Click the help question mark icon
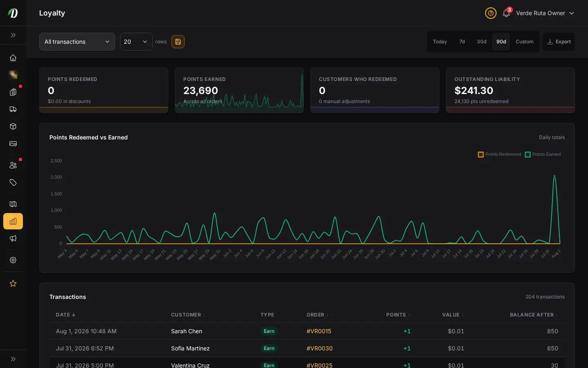Screen dimensions: 588x368 pyautogui.click(x=491, y=13)
